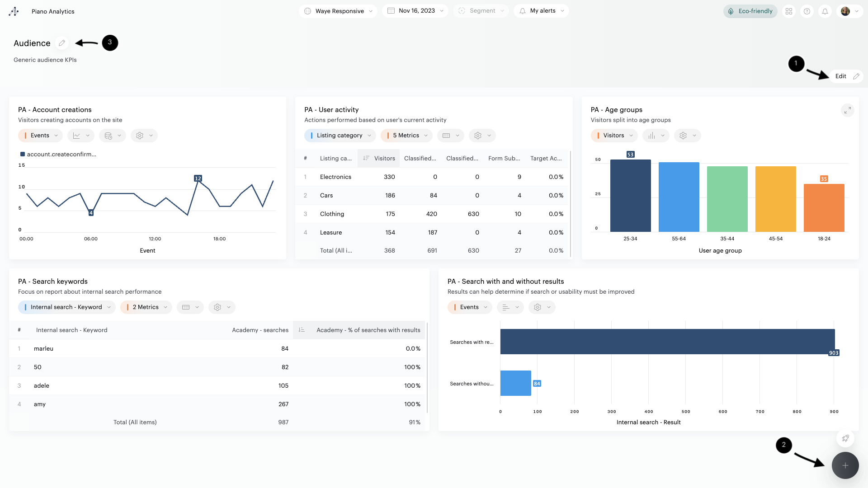The image size is (868, 488).
Task: Toggle the Eco-friendly mode
Action: pyautogui.click(x=750, y=11)
